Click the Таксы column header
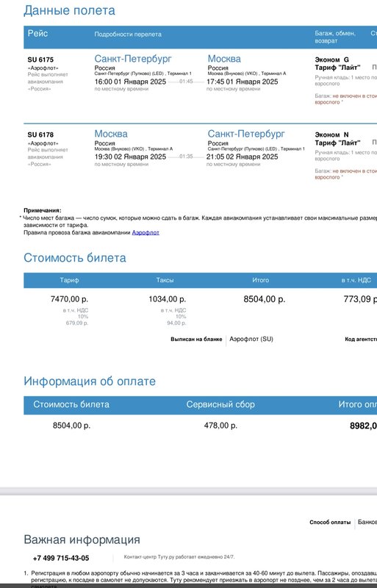Image resolution: width=377 pixels, height=588 pixels. pyautogui.click(x=165, y=280)
